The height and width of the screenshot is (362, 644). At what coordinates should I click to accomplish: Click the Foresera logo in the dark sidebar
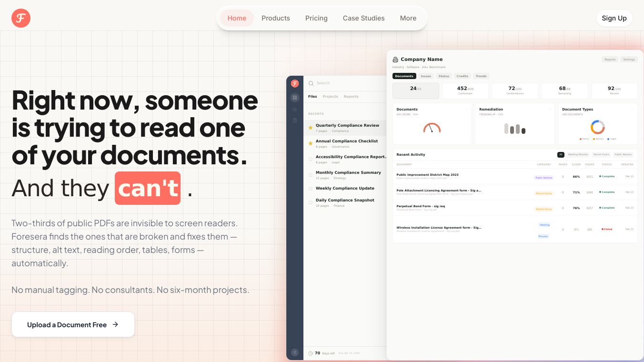tap(295, 83)
